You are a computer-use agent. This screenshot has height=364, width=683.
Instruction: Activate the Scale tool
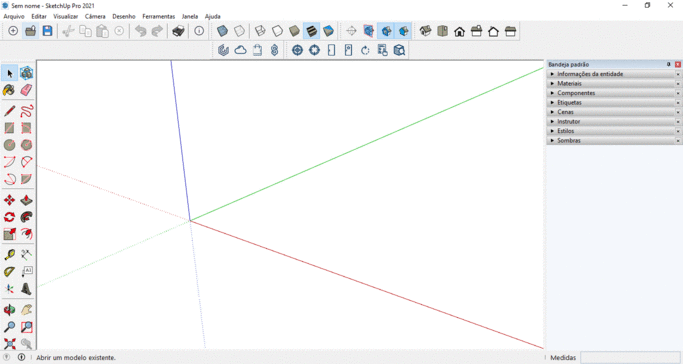[x=9, y=234]
